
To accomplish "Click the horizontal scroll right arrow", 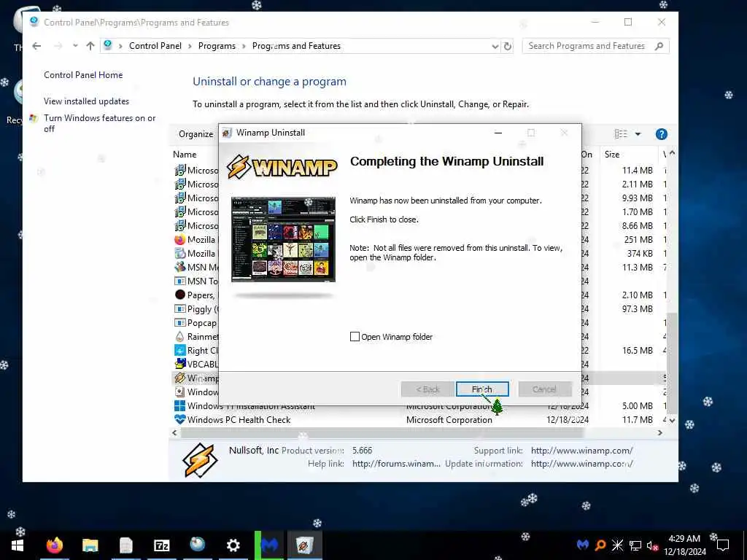I will click(659, 433).
